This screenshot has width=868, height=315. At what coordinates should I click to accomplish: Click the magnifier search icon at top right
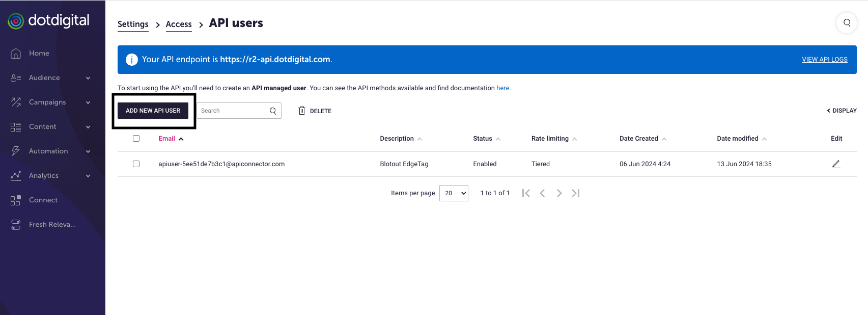(x=847, y=23)
